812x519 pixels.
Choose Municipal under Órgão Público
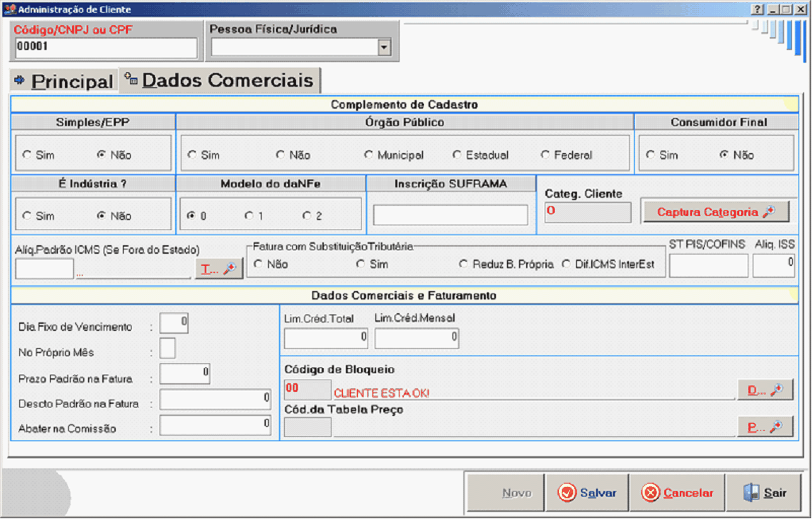pos(369,155)
